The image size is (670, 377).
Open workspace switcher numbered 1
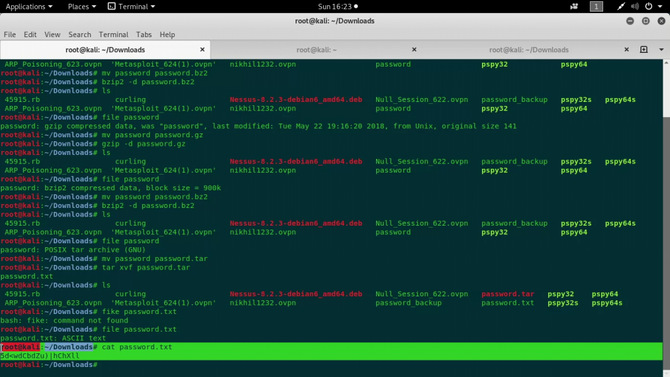tap(596, 6)
